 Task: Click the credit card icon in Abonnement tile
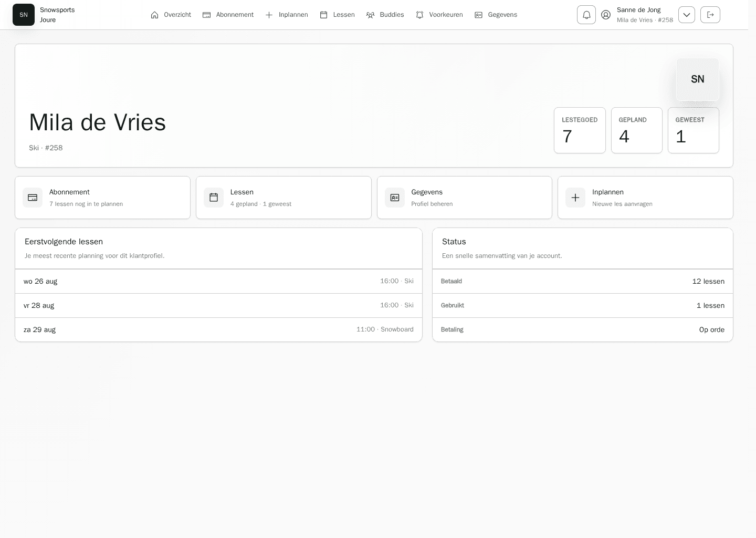(33, 198)
